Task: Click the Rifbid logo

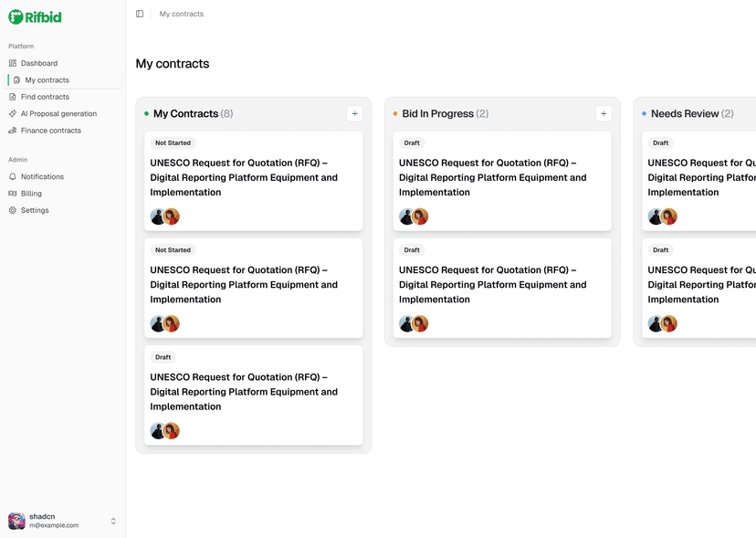Action: [36, 16]
